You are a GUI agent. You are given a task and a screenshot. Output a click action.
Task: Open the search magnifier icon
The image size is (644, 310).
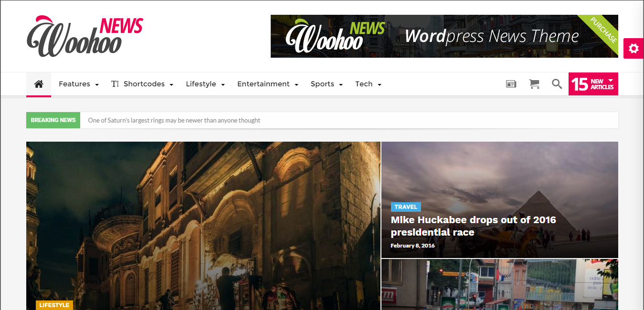(557, 84)
